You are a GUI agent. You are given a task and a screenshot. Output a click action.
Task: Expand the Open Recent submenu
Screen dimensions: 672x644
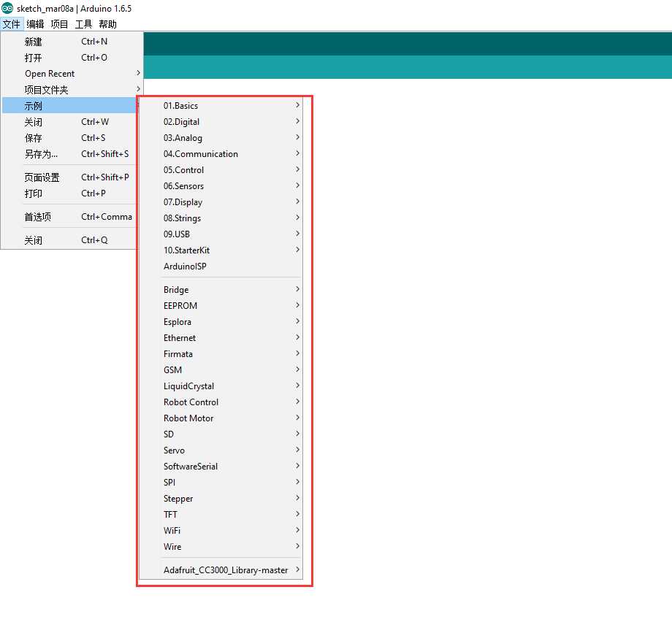(72, 74)
